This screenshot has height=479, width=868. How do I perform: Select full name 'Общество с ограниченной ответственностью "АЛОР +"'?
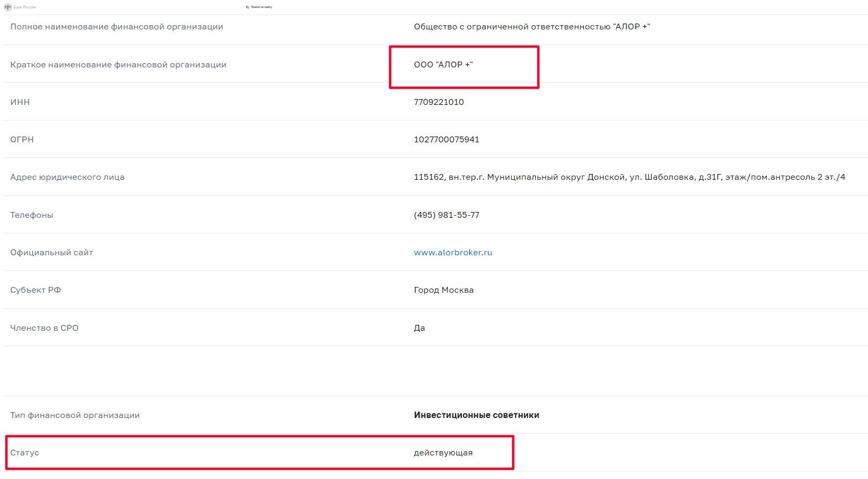coord(532,27)
